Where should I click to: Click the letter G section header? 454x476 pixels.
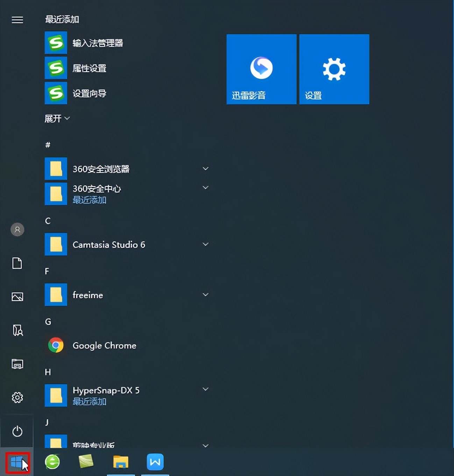(x=48, y=322)
